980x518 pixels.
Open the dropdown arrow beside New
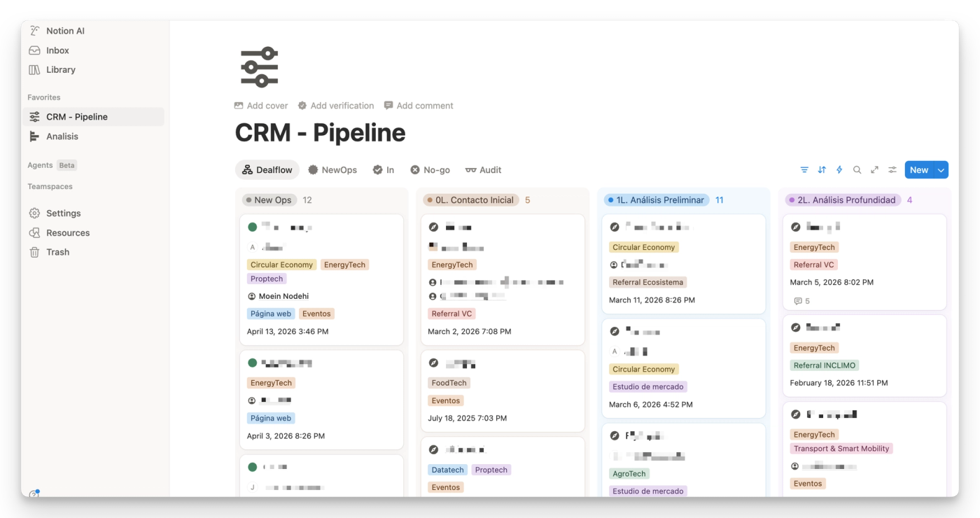point(941,170)
